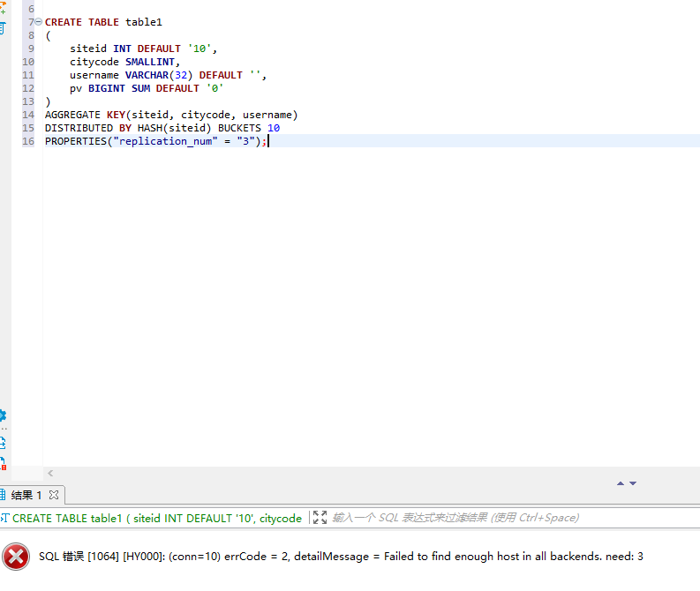Click '"replication_num"' string on line 16
Image resolution: width=700 pixels, height=591 pixels.
tap(165, 141)
